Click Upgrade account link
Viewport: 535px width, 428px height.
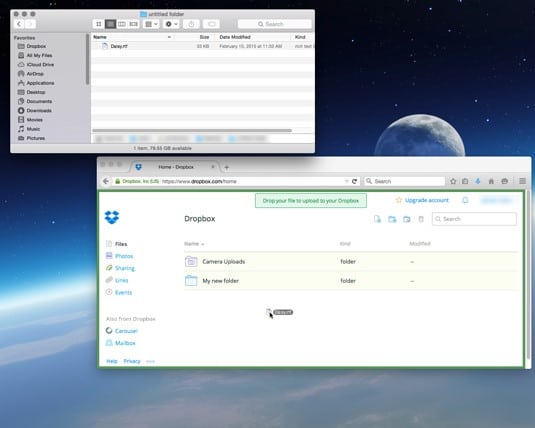426,200
